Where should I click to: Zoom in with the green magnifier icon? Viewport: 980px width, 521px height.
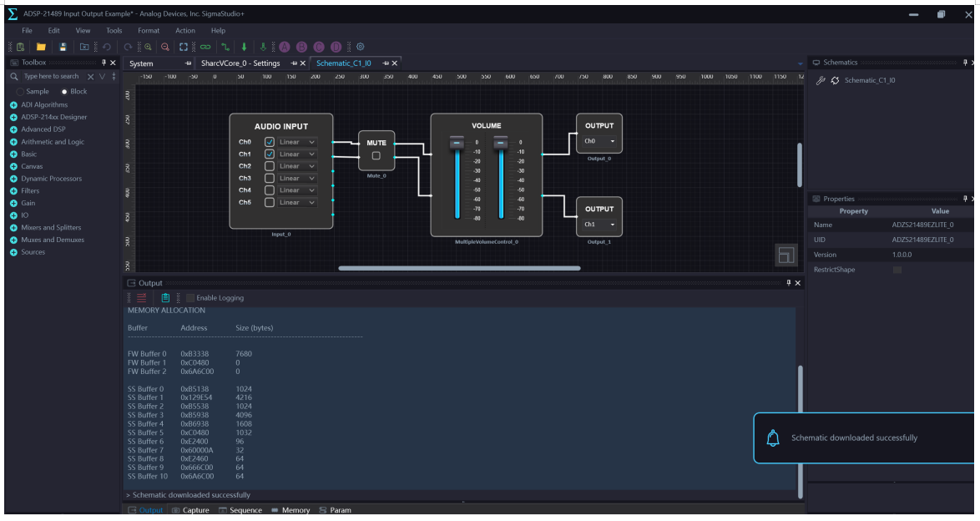148,47
